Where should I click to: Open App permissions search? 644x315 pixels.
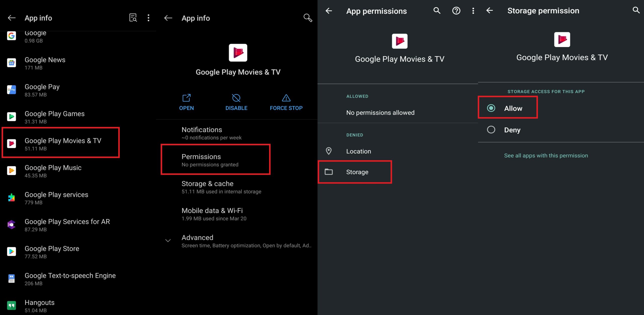pyautogui.click(x=437, y=11)
